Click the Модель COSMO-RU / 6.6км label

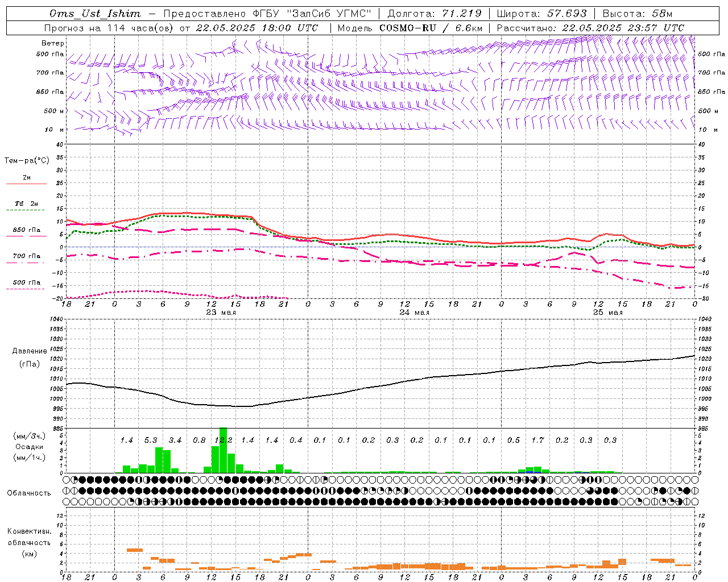[x=410, y=28]
